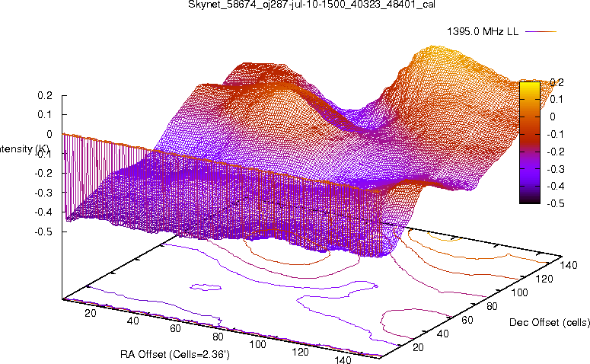This screenshot has width=590, height=364.
Task: Select the -0.4 label on the color bar
Action: 555,186
